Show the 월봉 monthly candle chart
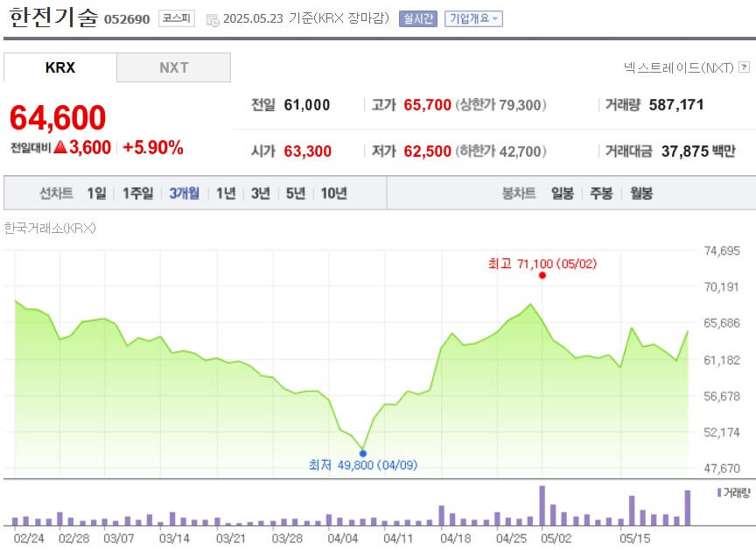 coord(641,194)
